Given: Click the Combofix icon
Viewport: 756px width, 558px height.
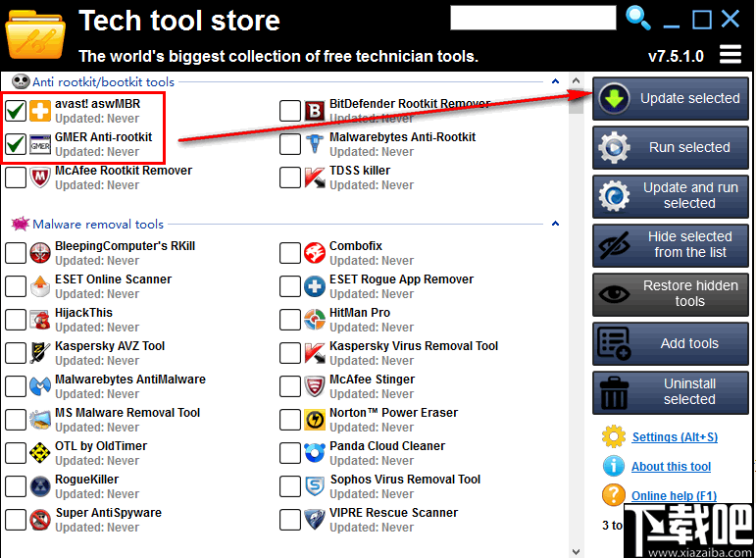Looking at the screenshot, I should click(315, 253).
